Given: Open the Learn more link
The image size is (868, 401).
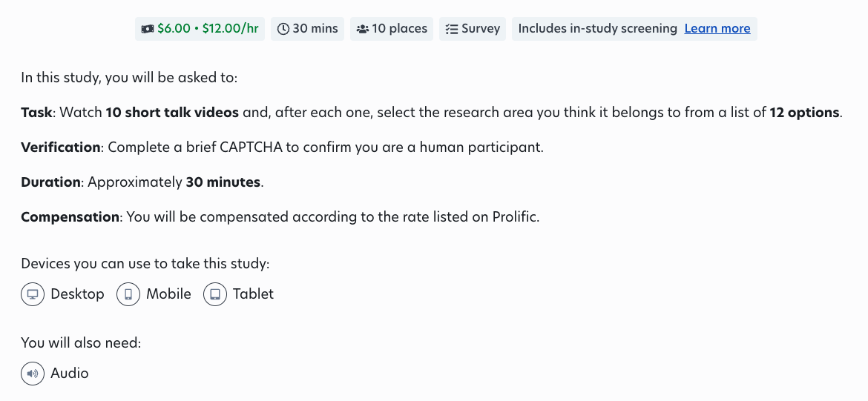Looking at the screenshot, I should 717,29.
